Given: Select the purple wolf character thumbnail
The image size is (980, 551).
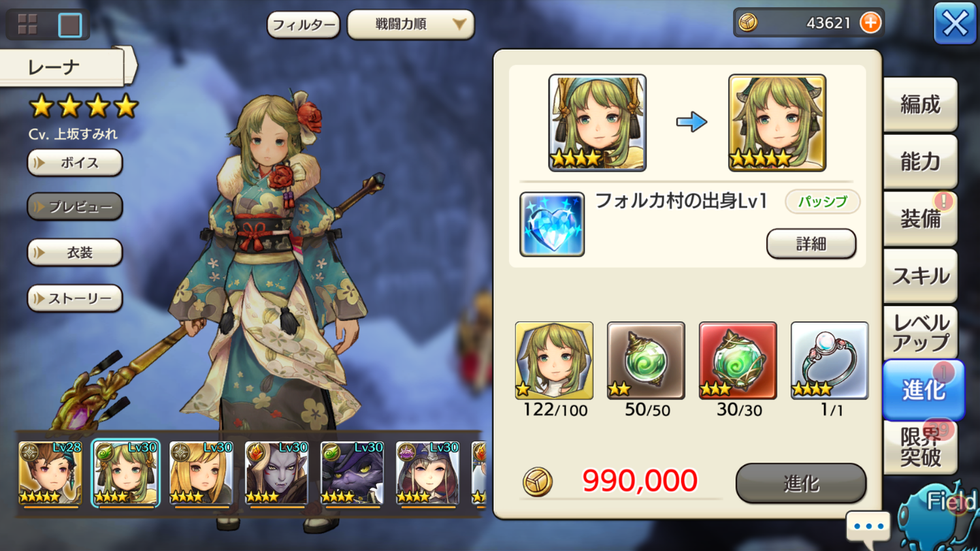Looking at the screenshot, I should point(352,473).
